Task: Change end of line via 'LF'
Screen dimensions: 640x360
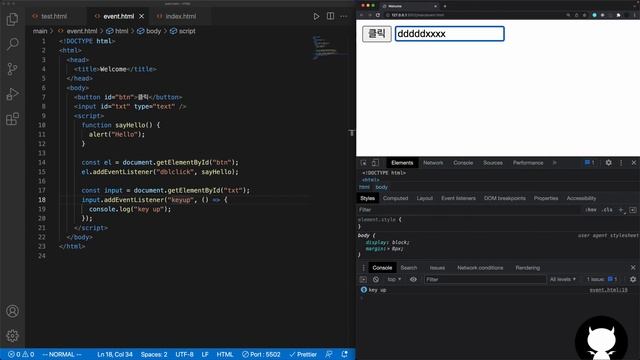Action: 205,354
